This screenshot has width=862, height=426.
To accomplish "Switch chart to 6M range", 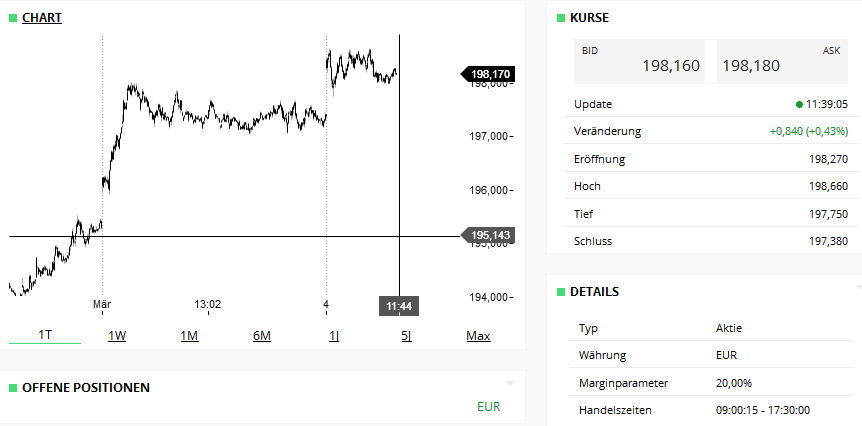I will pos(262,335).
